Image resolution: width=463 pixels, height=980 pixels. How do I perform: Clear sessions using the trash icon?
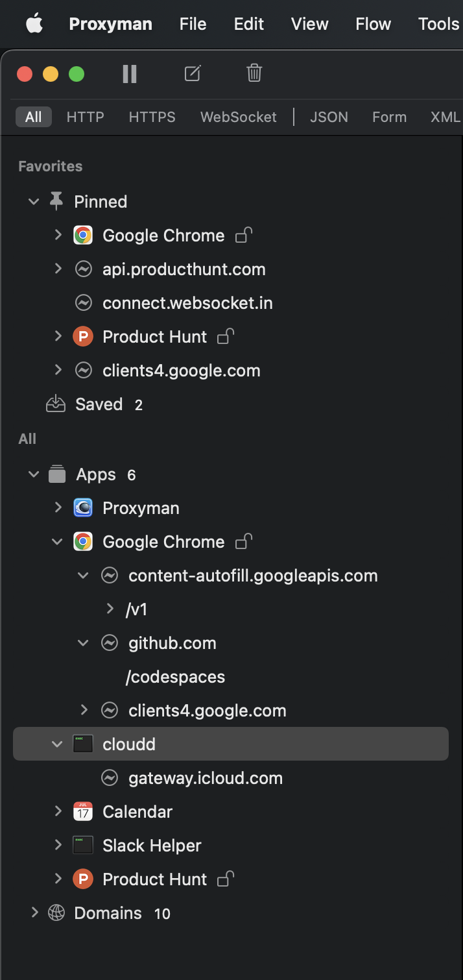[x=254, y=73]
